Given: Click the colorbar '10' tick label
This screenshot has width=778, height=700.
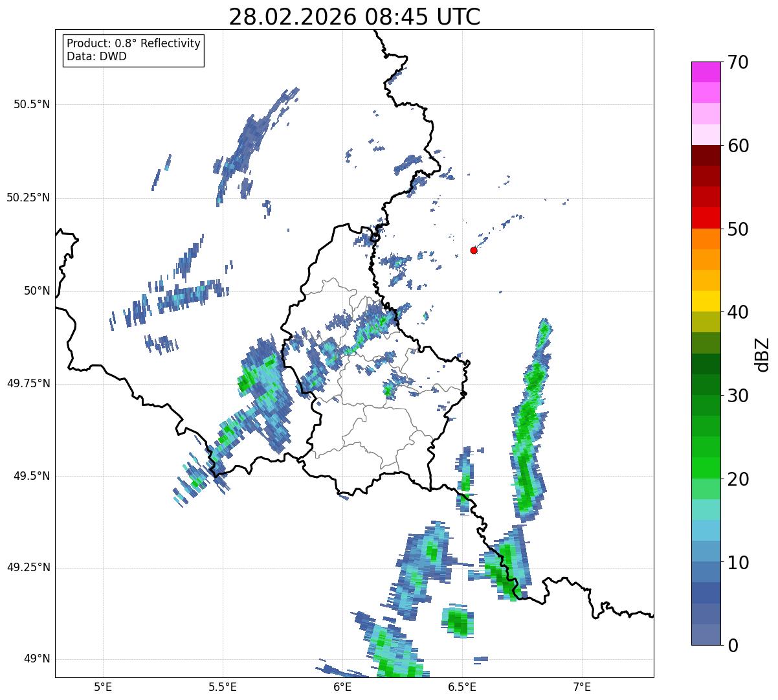Looking at the screenshot, I should click(738, 562).
